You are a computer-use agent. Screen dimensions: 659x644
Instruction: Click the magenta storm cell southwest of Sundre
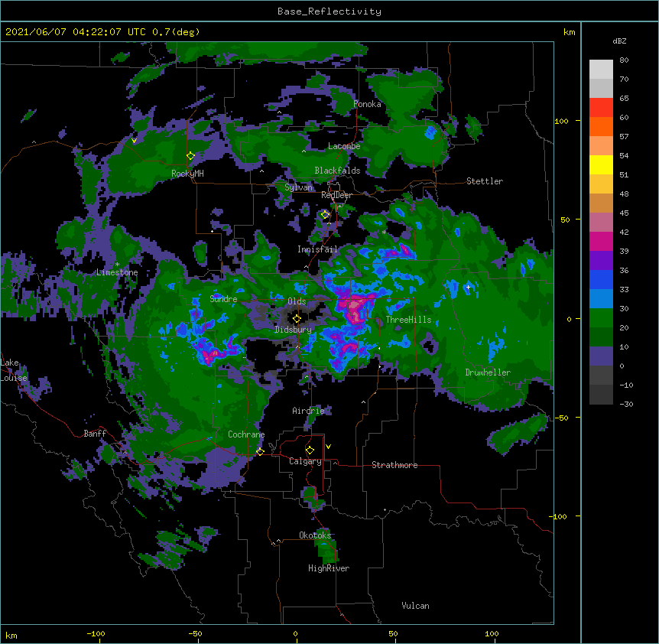coord(209,356)
